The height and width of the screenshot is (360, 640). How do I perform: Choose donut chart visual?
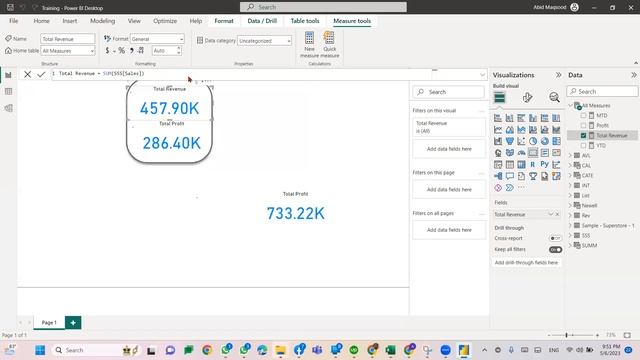[544, 141]
